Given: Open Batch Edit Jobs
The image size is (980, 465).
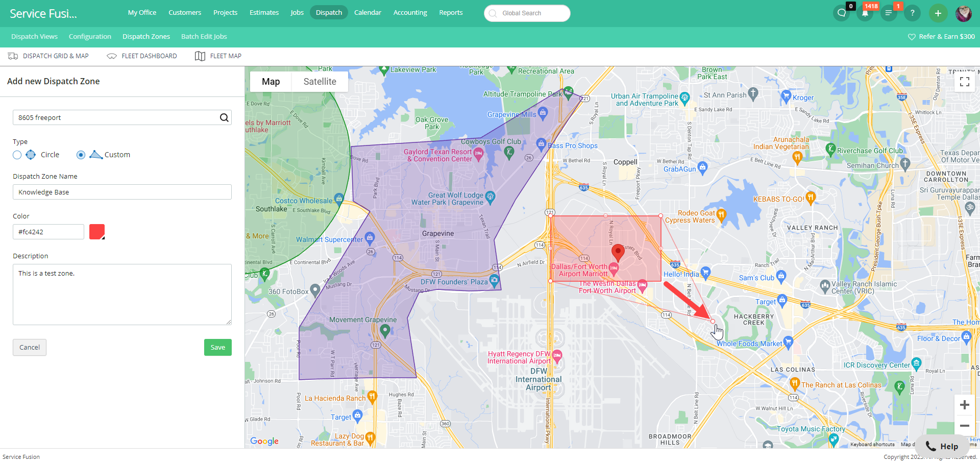Looking at the screenshot, I should (204, 37).
